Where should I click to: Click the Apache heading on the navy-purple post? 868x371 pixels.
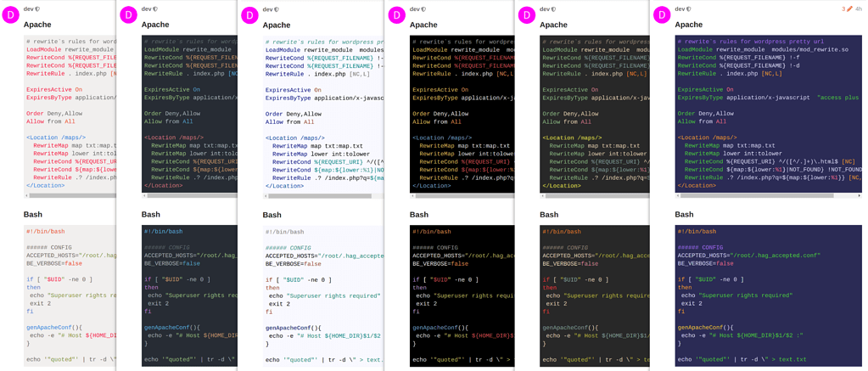(689, 25)
